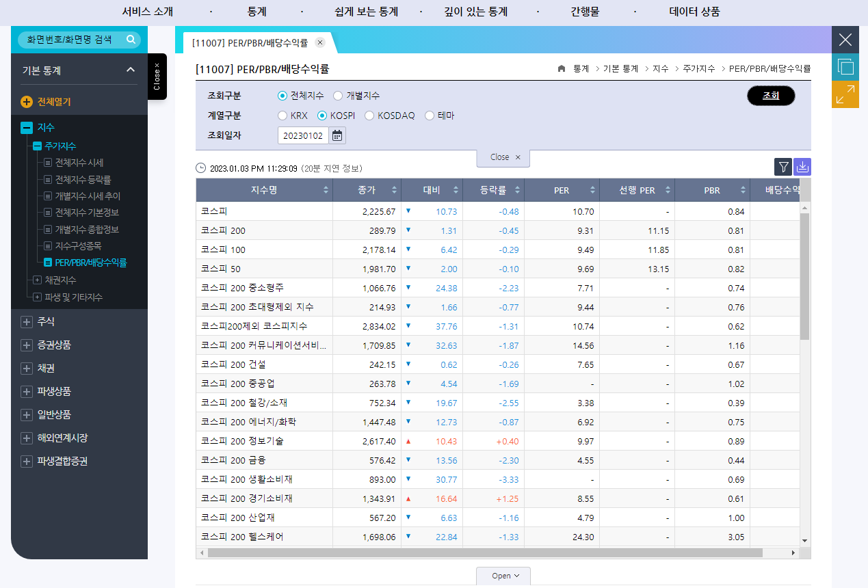Select the KRX radio button
The image size is (868, 588).
coord(282,116)
